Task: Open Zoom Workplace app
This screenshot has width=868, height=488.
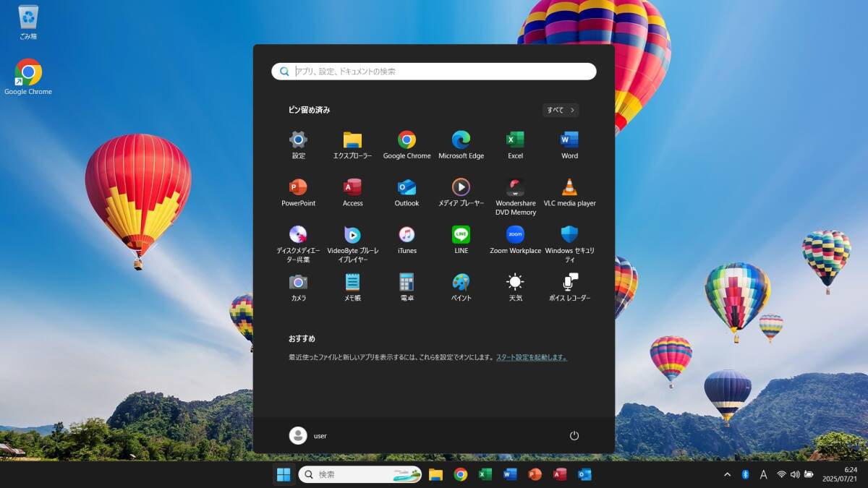Action: tap(515, 240)
